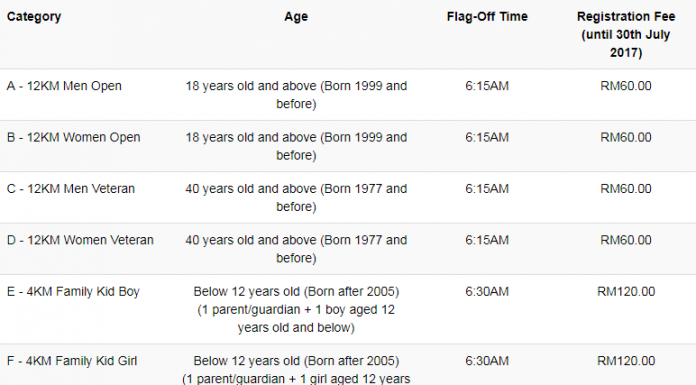Click the Flag-Off Time column header
The width and height of the screenshot is (696, 385).
pos(487,17)
